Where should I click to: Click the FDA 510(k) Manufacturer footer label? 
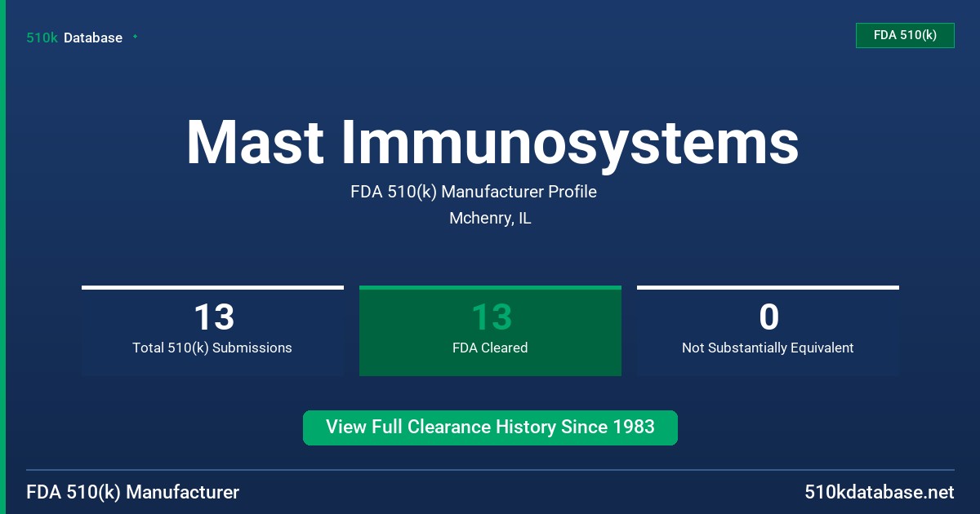(x=133, y=492)
